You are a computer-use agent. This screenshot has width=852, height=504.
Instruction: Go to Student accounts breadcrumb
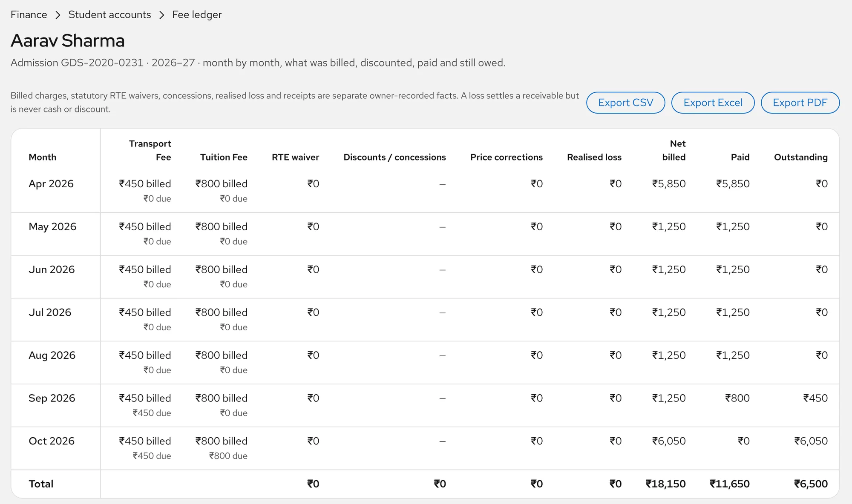click(109, 14)
